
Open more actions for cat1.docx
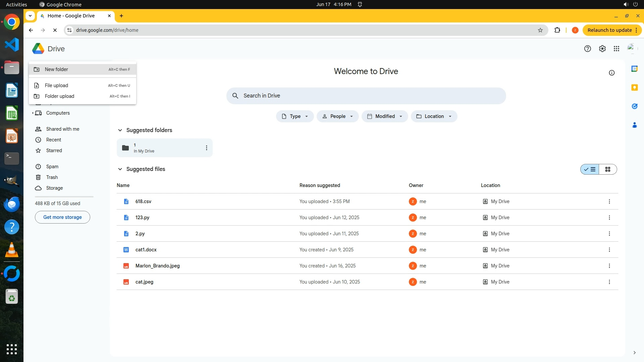pyautogui.click(x=609, y=250)
